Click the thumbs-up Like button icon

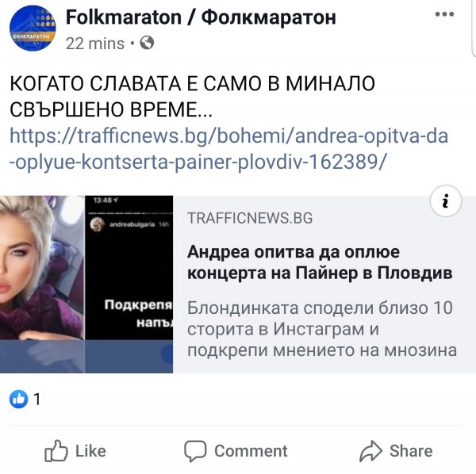pyautogui.click(x=56, y=451)
